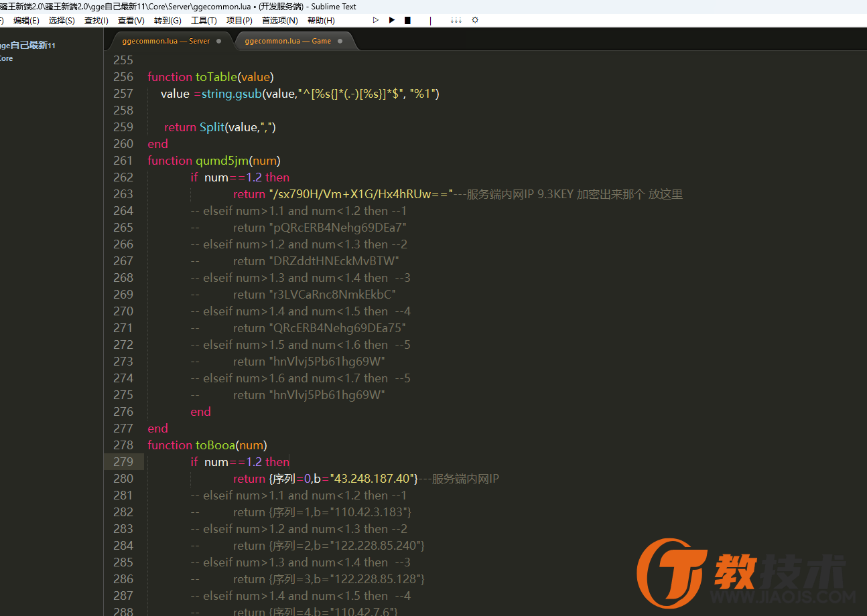Click commented IP "122.228.85.128"
The height and width of the screenshot is (616, 867).
(x=375, y=579)
